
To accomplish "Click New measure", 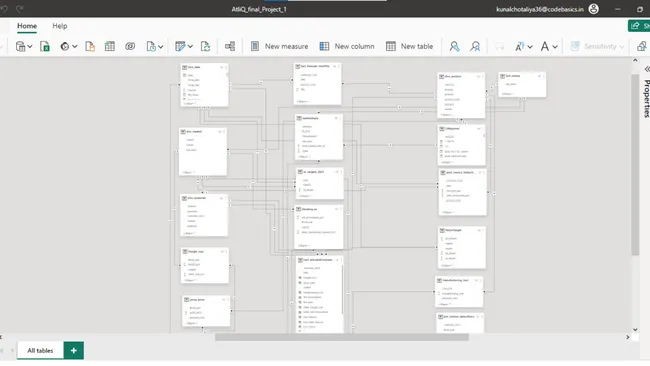I will coord(279,46).
